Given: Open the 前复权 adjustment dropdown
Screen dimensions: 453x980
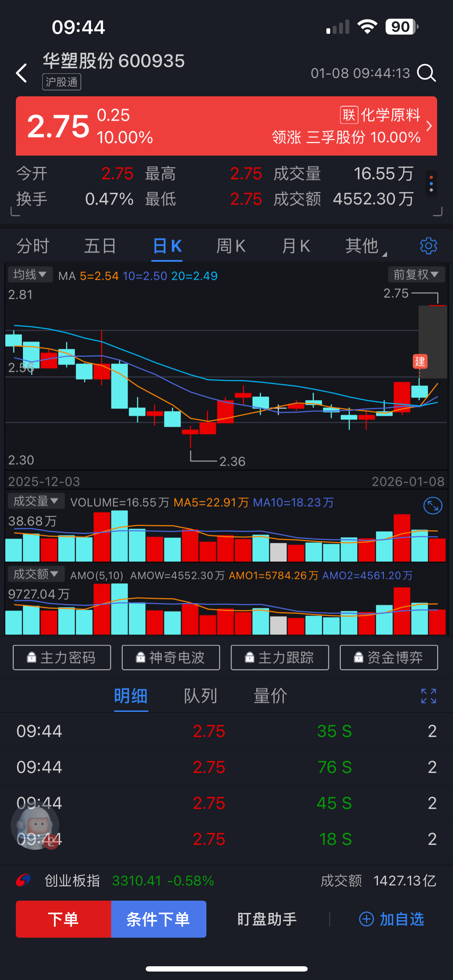Looking at the screenshot, I should pyautogui.click(x=416, y=274).
